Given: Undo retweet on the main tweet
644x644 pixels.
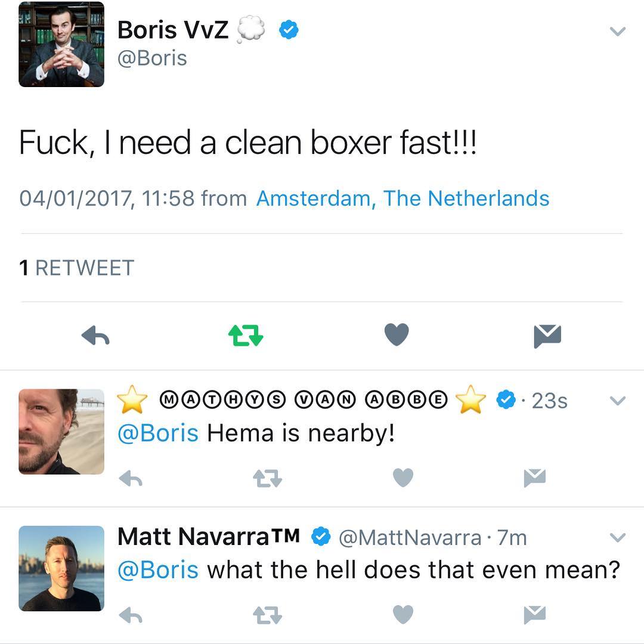Looking at the screenshot, I should click(246, 336).
